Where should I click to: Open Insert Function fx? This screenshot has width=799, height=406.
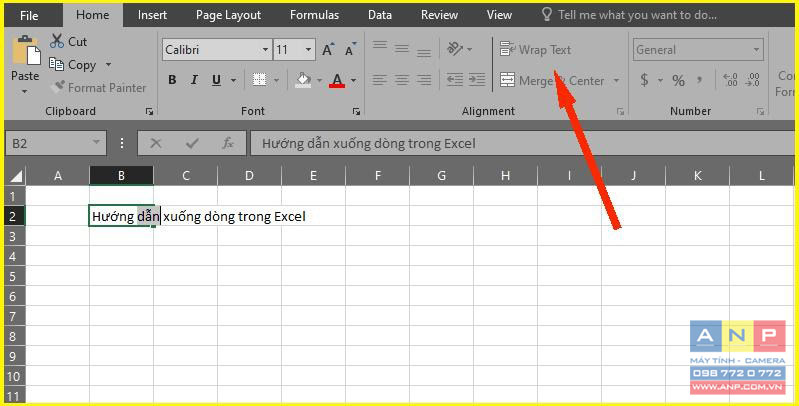pos(228,144)
